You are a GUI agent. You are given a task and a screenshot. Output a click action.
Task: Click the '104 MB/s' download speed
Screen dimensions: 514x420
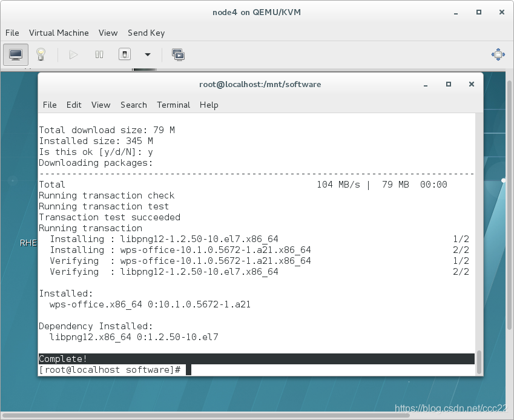point(338,185)
